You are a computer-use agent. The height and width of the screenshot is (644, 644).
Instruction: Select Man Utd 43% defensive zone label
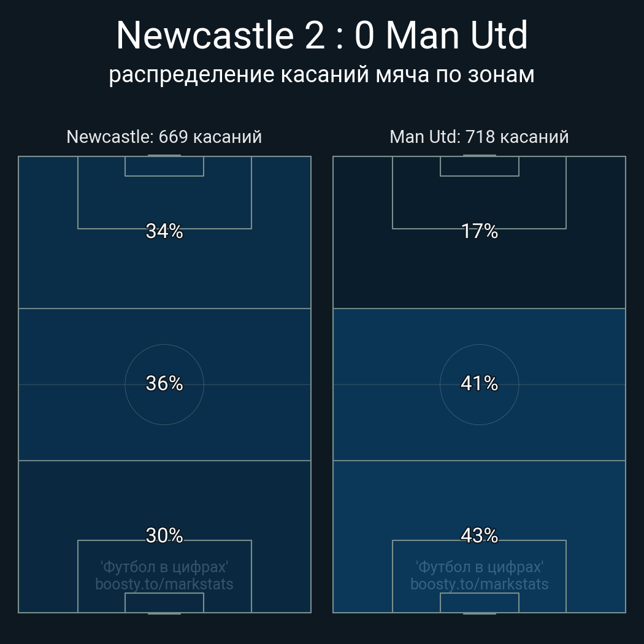pos(479,535)
